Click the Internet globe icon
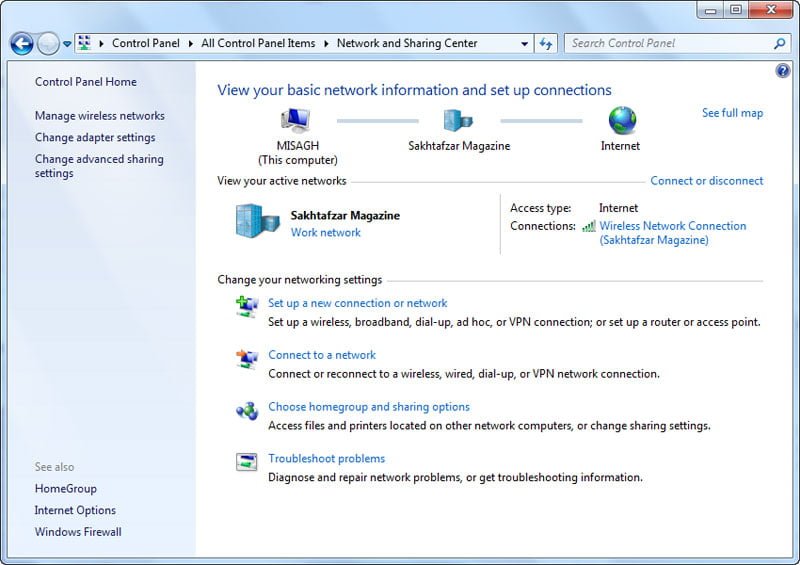This screenshot has height=565, width=800. pos(621,121)
